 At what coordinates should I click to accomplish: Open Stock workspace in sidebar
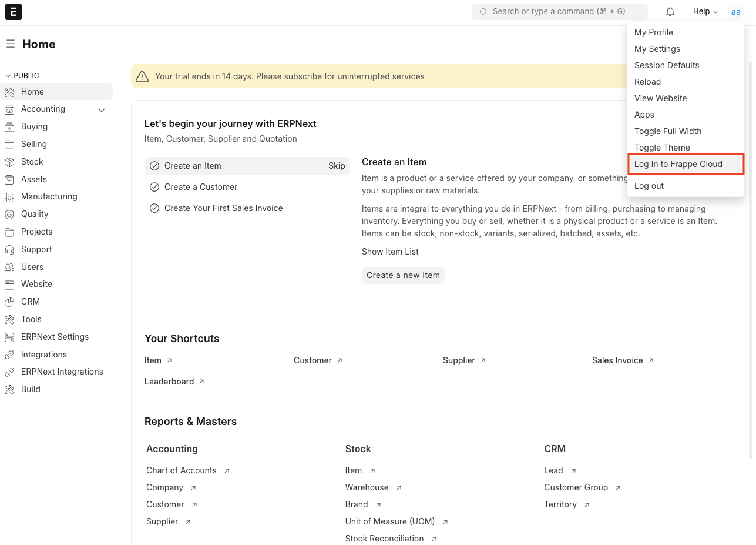[32, 162]
